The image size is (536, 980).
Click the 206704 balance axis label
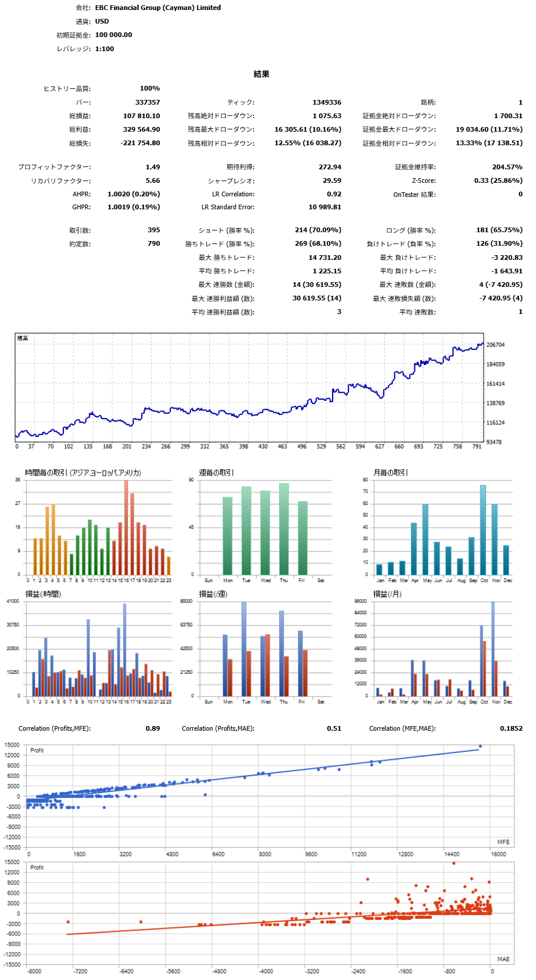[x=495, y=344]
